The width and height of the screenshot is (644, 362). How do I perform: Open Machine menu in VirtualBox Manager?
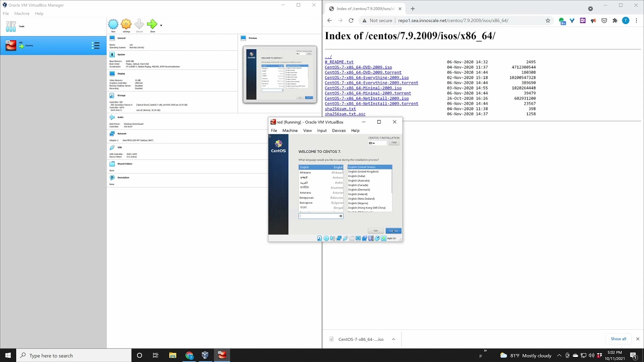pos(22,14)
